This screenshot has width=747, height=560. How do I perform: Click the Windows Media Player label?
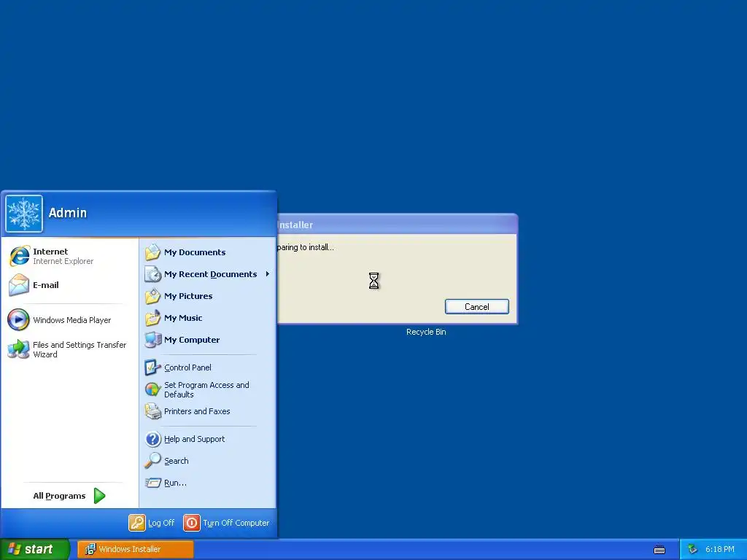pyautogui.click(x=72, y=320)
